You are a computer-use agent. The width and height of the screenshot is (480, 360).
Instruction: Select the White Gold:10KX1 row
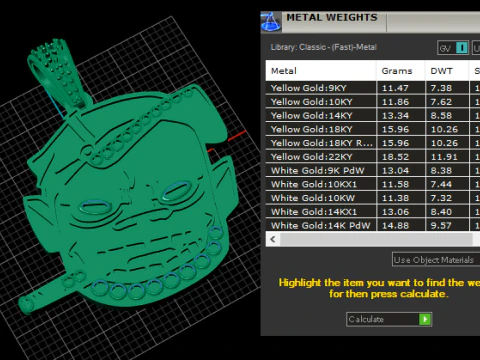coord(373,184)
